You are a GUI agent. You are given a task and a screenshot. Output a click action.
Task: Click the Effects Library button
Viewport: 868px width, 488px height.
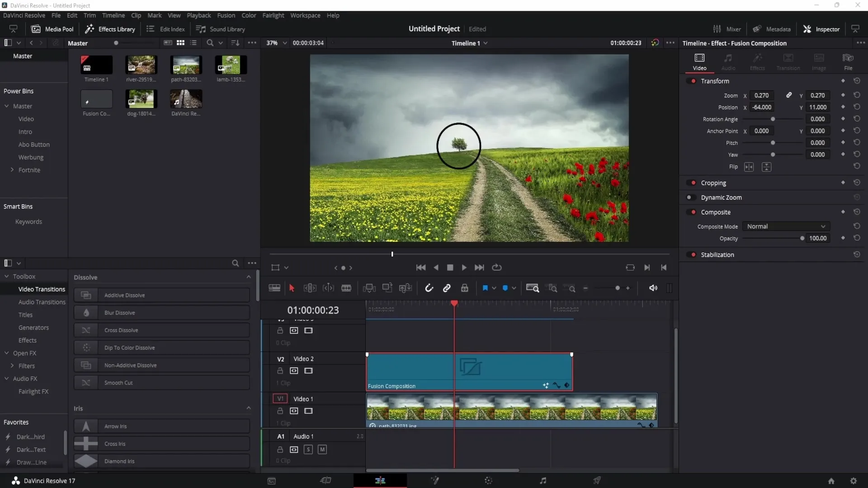[x=110, y=28]
